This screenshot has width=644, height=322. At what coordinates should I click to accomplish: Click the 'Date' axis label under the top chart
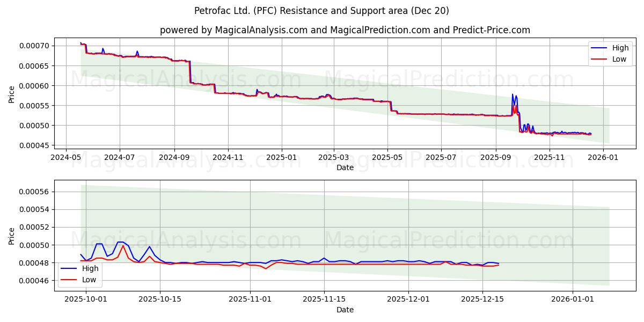[x=345, y=167]
